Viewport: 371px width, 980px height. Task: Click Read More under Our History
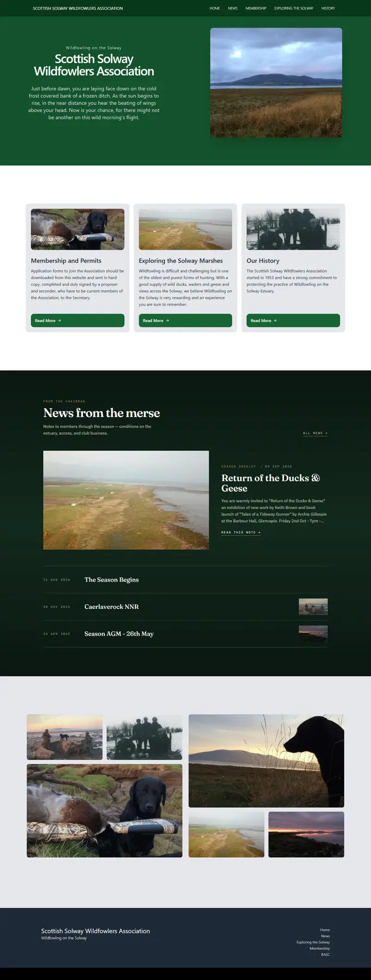point(293,321)
